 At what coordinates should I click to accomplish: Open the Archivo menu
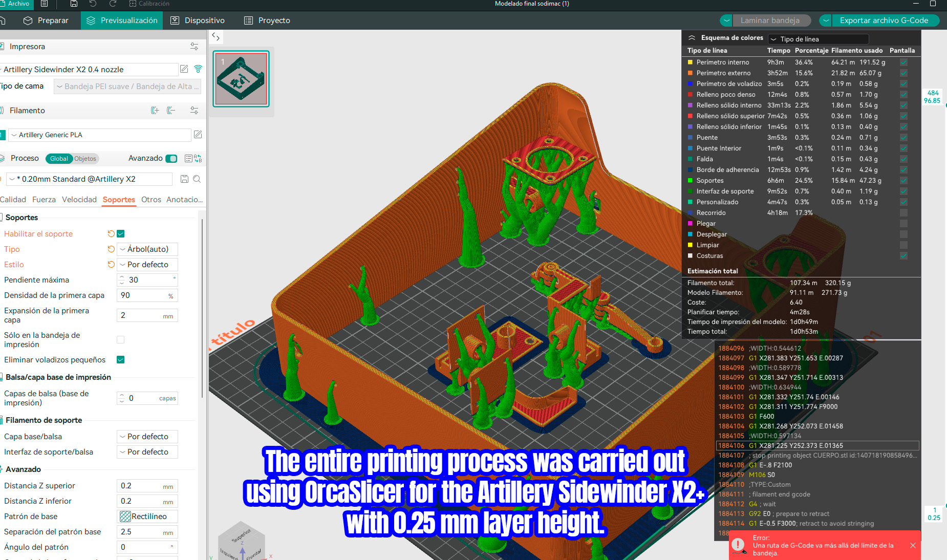[x=17, y=4]
